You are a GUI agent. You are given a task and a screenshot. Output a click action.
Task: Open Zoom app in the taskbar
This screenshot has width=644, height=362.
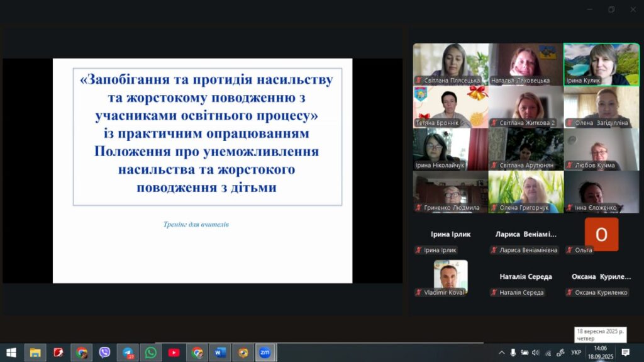click(265, 353)
